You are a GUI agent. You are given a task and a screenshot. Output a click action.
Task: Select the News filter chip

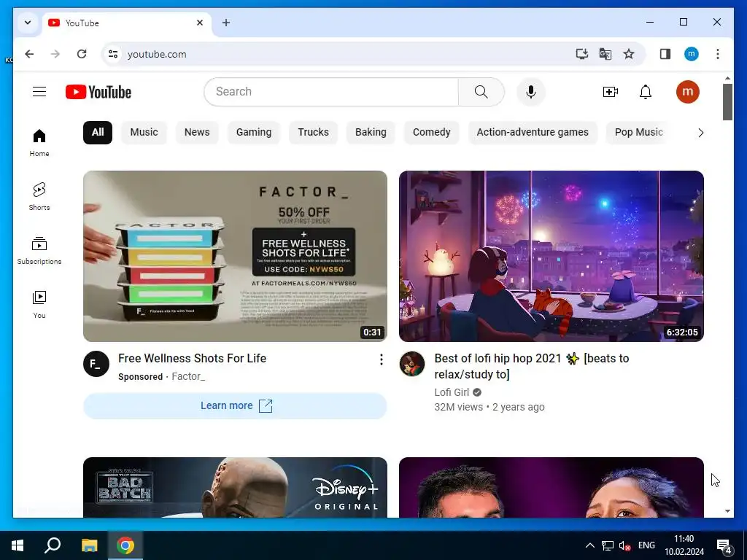(x=197, y=133)
